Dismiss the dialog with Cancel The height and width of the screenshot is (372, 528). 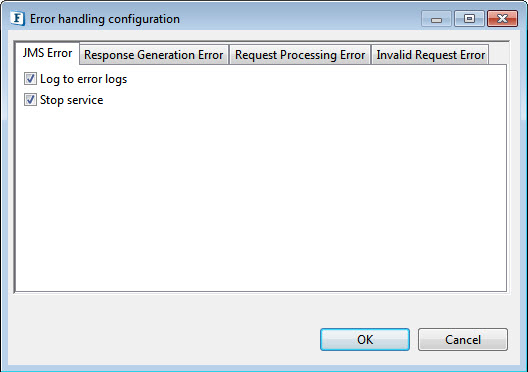pos(463,339)
